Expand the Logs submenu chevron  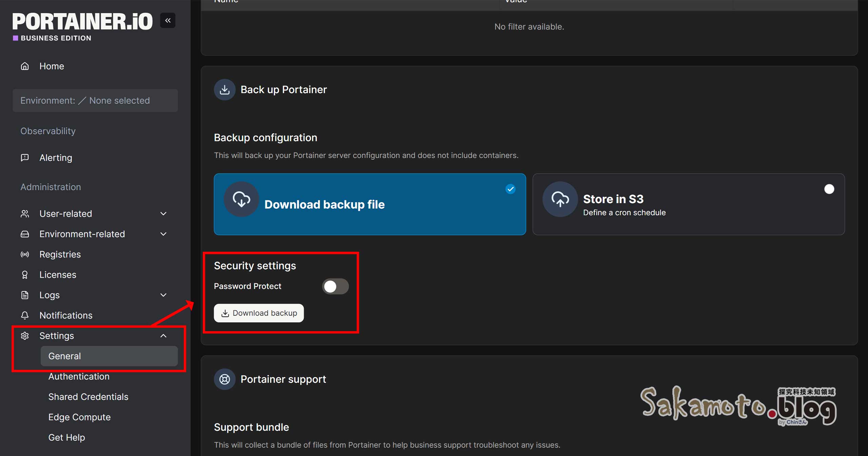163,295
